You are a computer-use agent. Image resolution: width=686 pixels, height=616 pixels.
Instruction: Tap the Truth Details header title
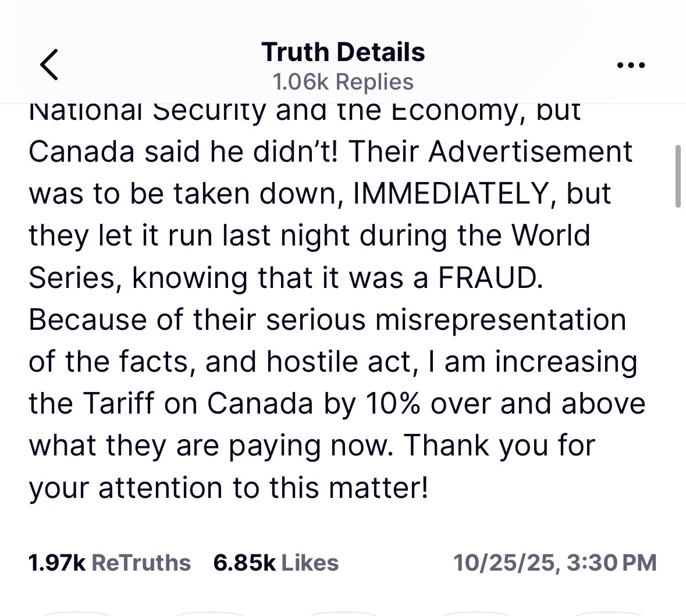coord(343,52)
